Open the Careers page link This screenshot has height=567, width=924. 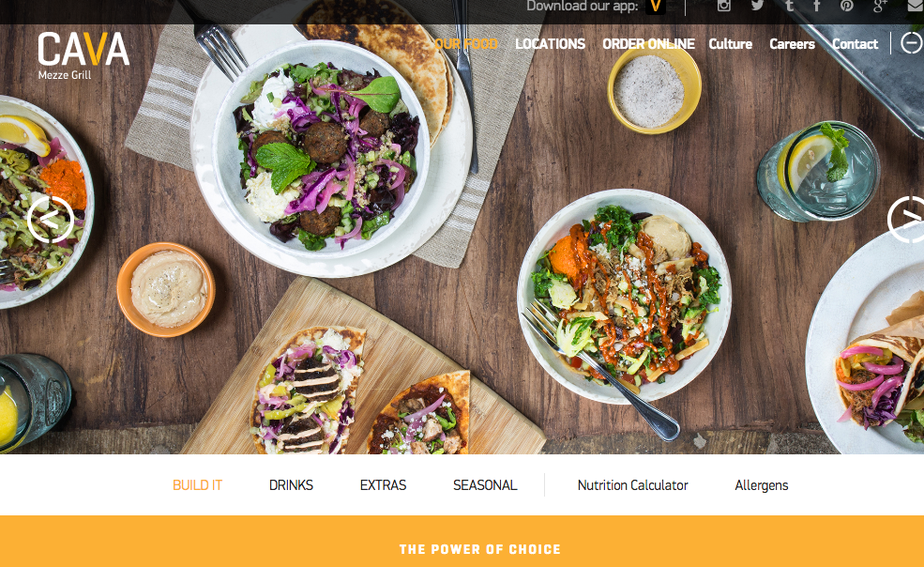792,44
